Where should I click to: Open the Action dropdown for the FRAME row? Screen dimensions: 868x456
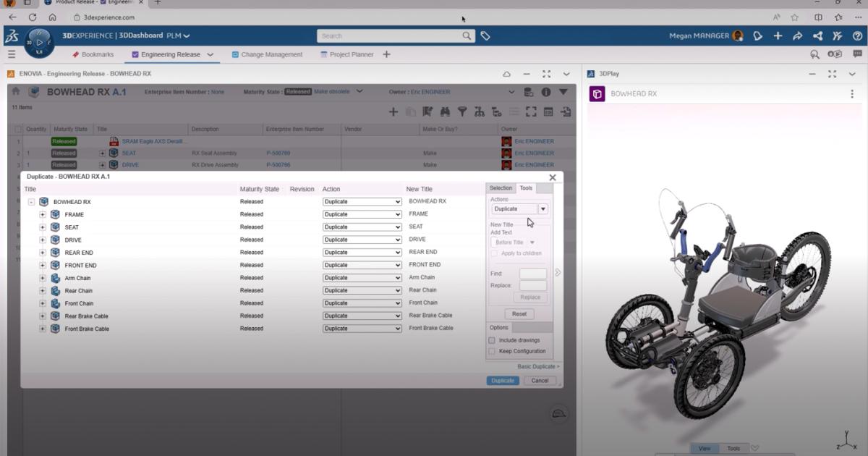(x=362, y=214)
